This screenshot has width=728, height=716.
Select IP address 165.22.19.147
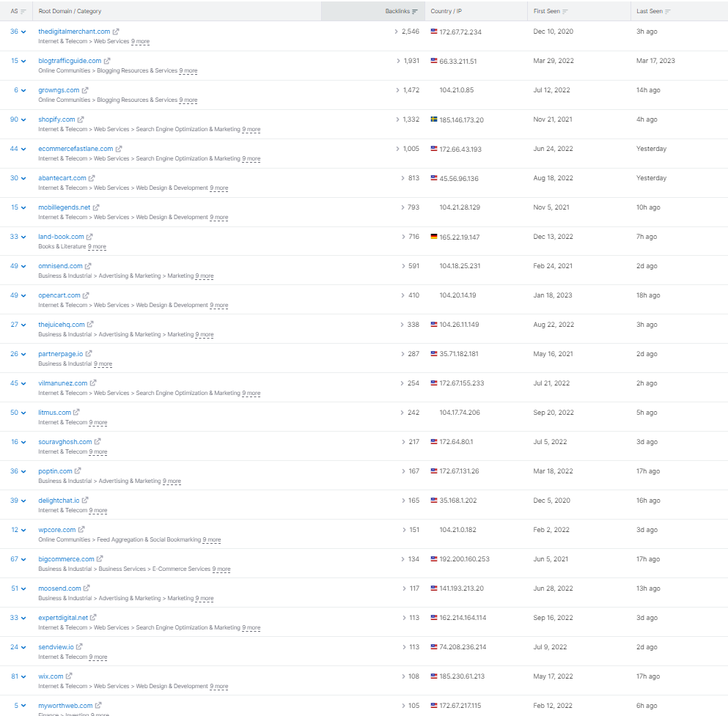pyautogui.click(x=460, y=237)
